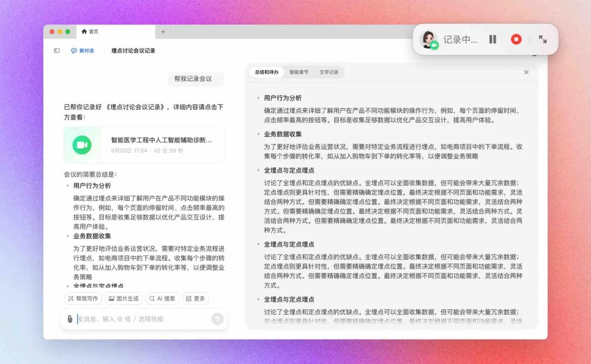This screenshot has height=364, width=591.
Task: Switch to the 文字记录 tab
Action: (x=329, y=72)
